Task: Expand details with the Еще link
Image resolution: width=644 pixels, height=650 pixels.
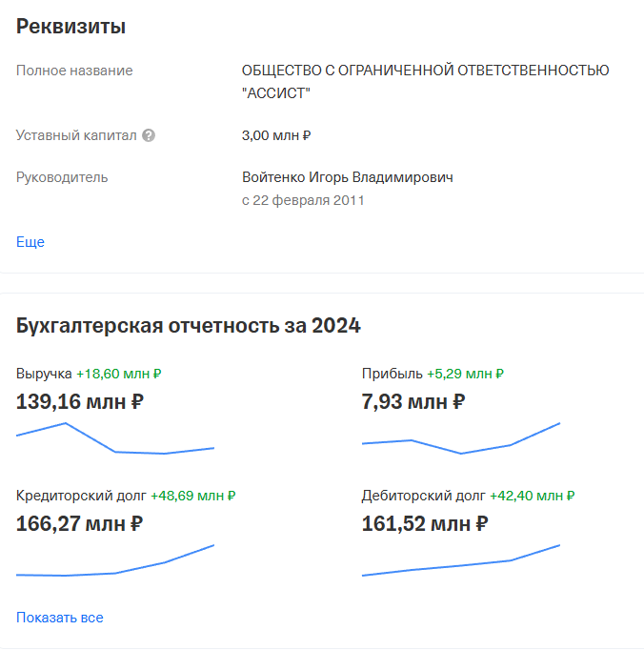Action: point(30,242)
